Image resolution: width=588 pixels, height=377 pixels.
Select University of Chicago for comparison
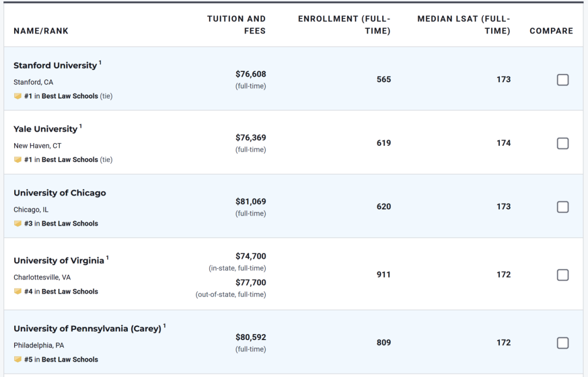(562, 207)
